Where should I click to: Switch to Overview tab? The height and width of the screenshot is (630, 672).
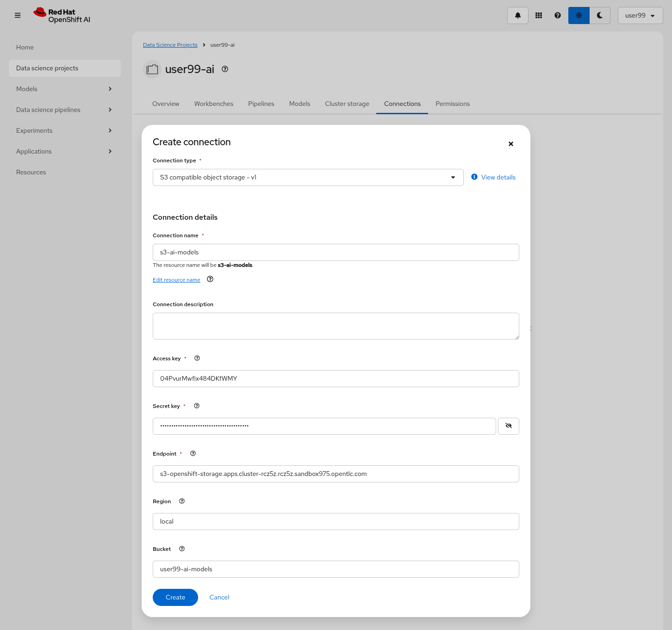[166, 104]
